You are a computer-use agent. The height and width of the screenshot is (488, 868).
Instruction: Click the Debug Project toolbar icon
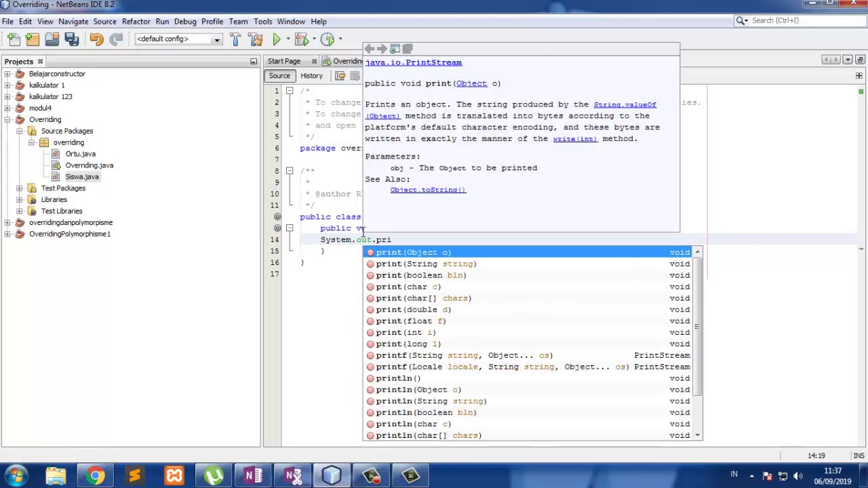tap(301, 39)
